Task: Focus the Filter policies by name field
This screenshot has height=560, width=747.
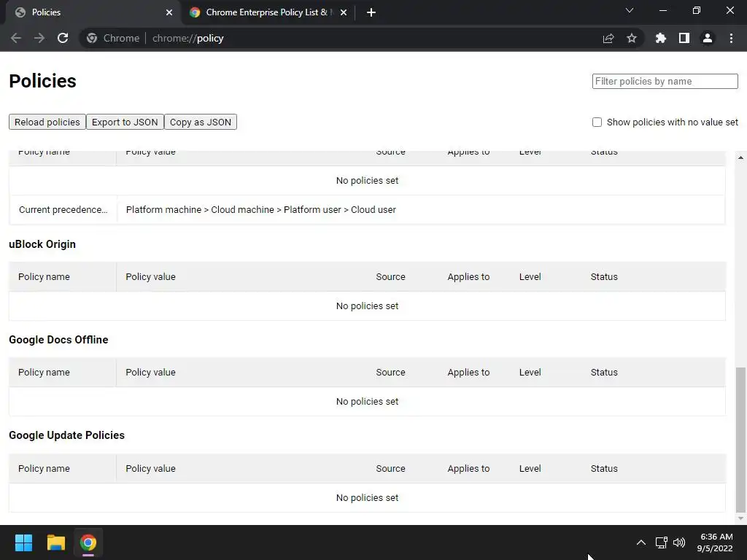Action: (665, 82)
